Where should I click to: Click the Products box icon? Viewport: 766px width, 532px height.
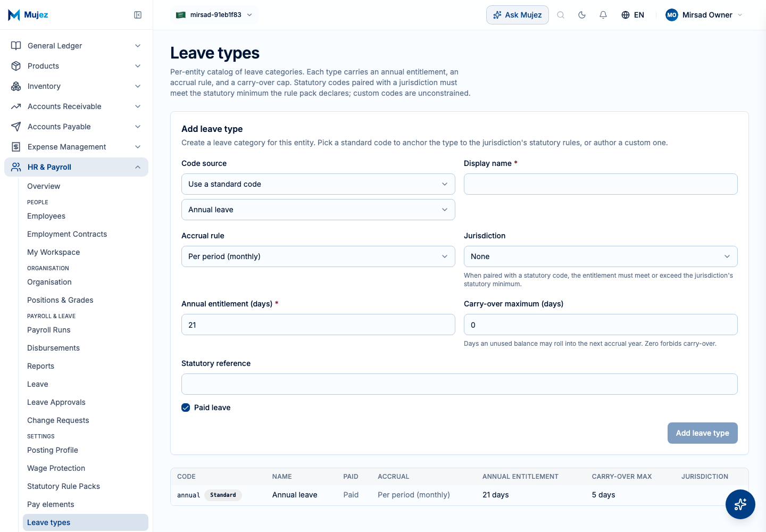16,66
